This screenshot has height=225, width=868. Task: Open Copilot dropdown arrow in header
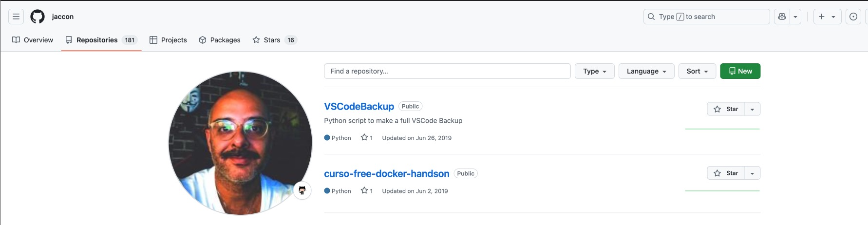click(795, 17)
